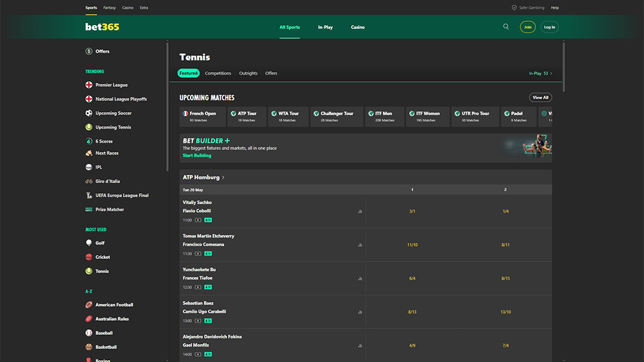Select 13/10 odds for Camilo Ugo Carabelli
Viewport: 644px width, 362px height.
[506, 312]
